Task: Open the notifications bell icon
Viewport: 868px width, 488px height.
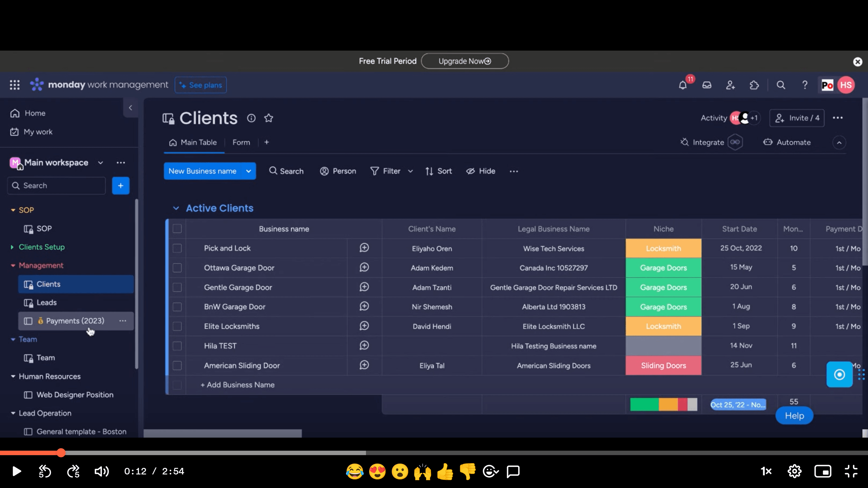Action: click(683, 85)
